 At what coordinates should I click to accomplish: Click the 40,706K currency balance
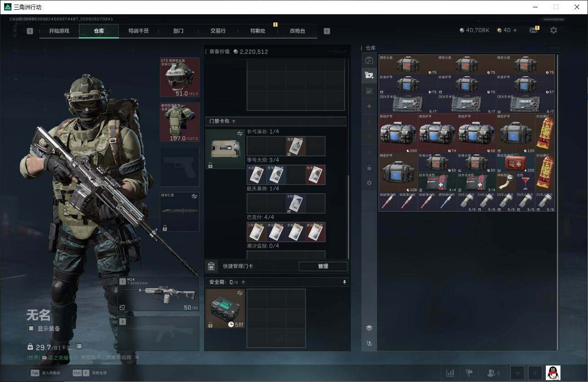point(475,30)
